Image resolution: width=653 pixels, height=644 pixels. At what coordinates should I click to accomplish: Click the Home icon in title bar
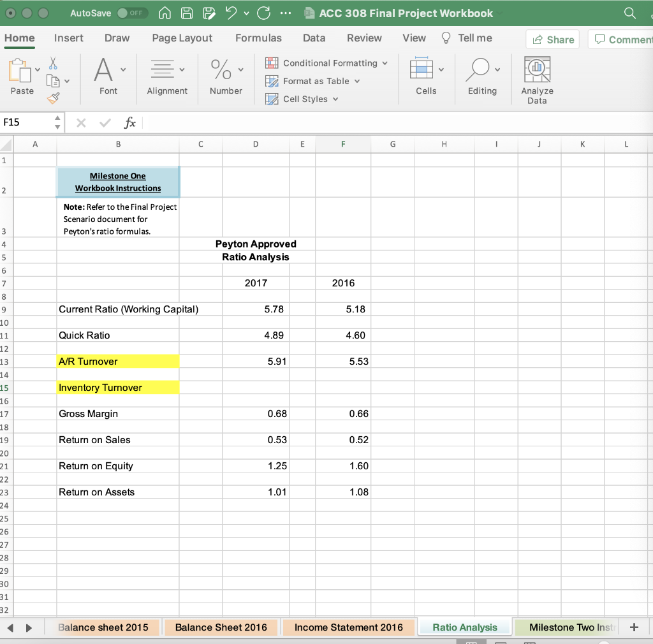tap(165, 13)
